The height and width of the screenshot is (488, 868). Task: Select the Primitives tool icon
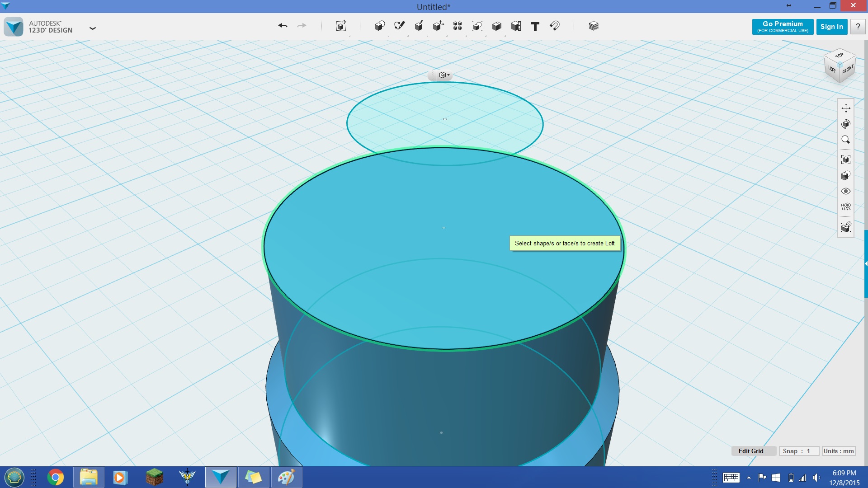pos(379,26)
